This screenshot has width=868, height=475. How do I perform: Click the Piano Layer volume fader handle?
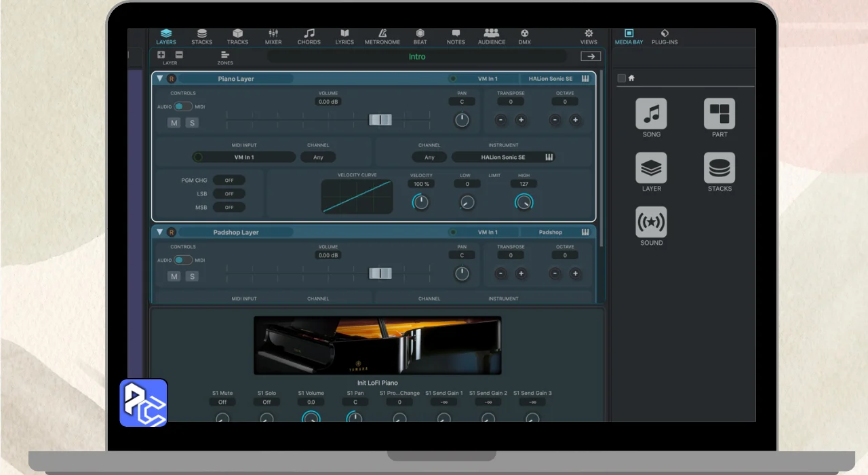click(x=380, y=120)
